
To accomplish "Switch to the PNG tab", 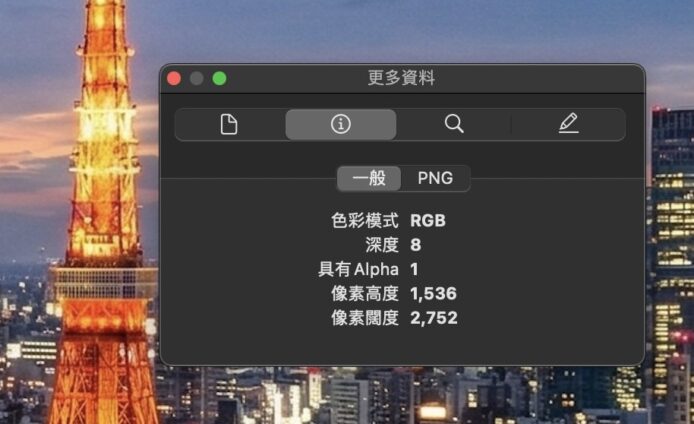I will coord(436,178).
